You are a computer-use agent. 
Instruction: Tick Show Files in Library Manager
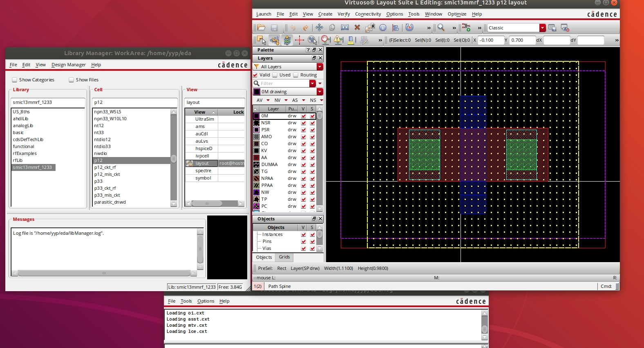[x=72, y=80]
